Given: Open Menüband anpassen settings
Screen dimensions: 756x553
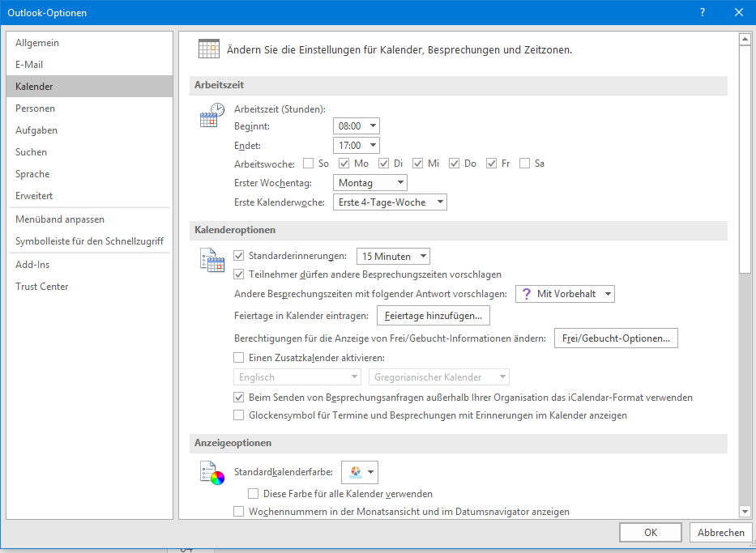Looking at the screenshot, I should pyautogui.click(x=90, y=219).
